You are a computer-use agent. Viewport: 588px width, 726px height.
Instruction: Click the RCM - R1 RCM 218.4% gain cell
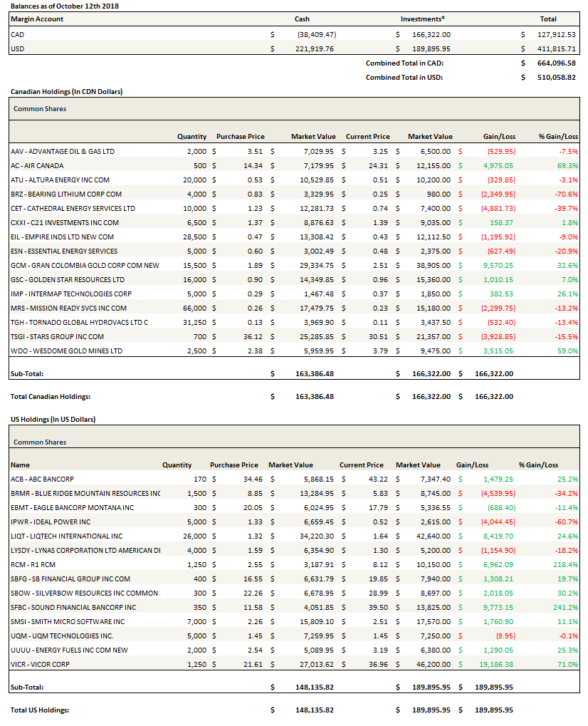point(567,564)
